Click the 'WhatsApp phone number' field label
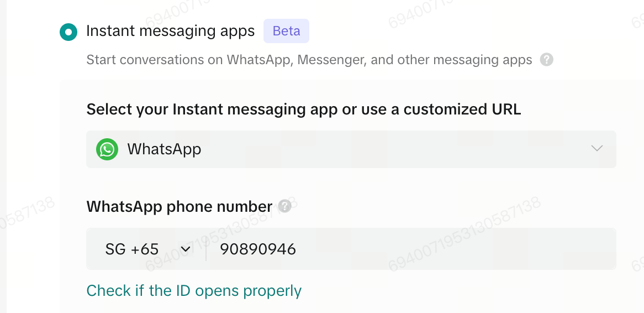 click(180, 206)
